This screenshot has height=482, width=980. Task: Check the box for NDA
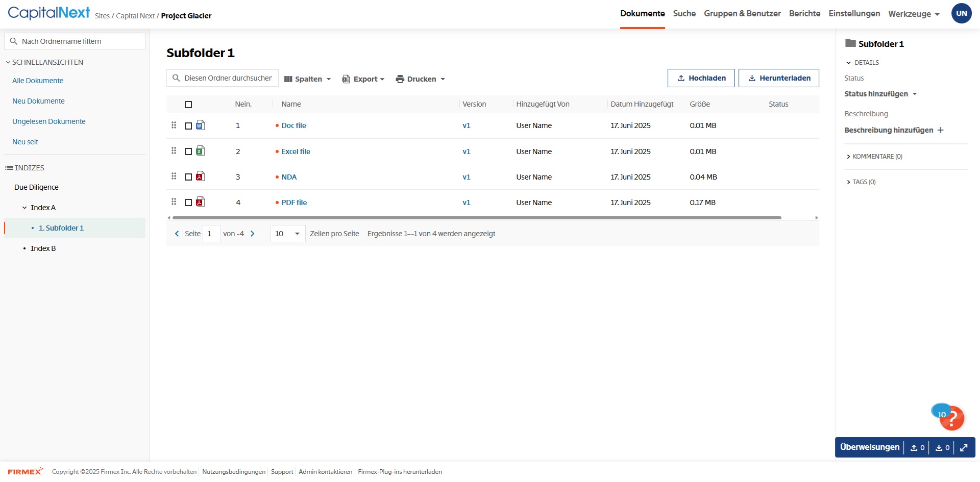[x=188, y=177]
